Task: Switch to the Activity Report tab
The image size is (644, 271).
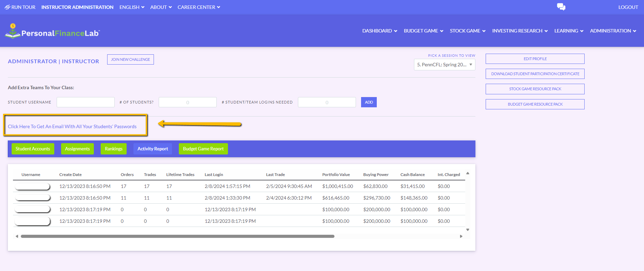Action: (x=153, y=149)
